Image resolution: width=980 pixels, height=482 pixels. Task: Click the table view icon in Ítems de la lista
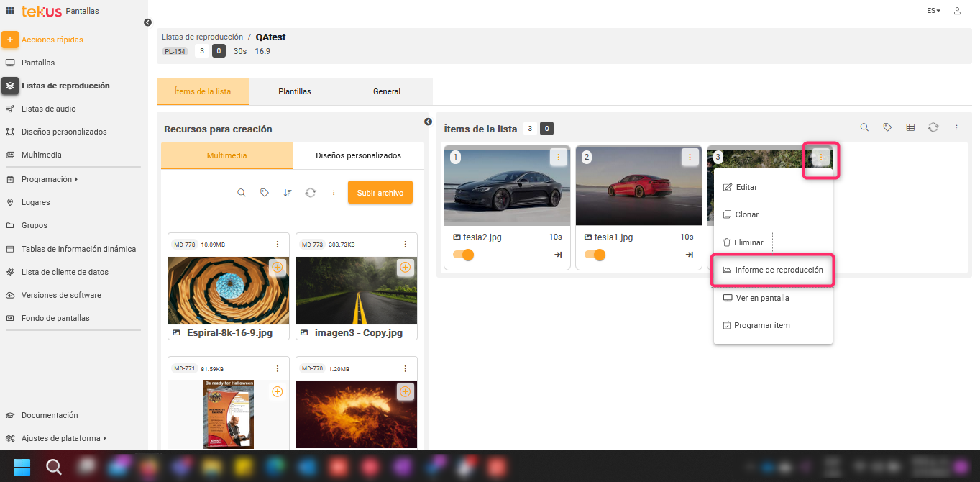tap(910, 127)
